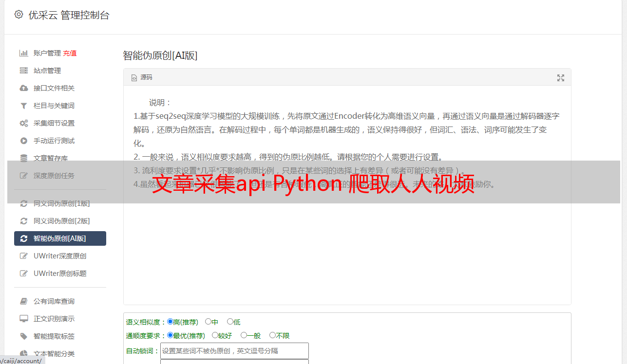Go to UWriter原创标题 page

(60, 273)
